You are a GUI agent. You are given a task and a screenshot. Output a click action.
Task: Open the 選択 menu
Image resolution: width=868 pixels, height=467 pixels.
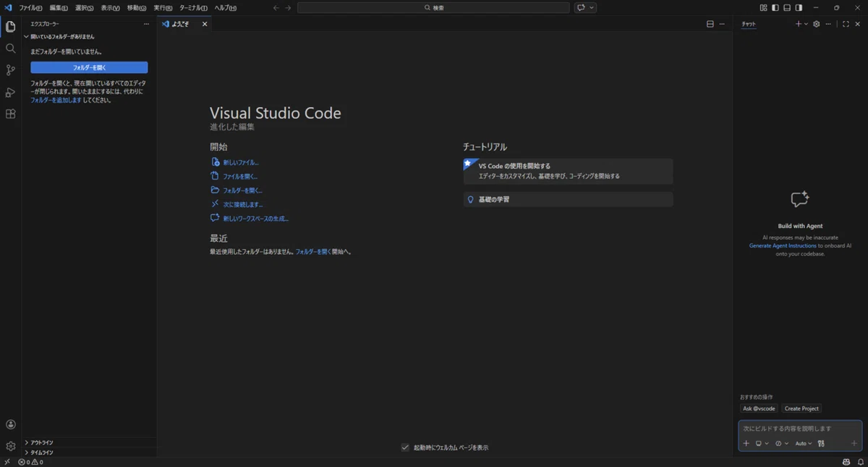tap(85, 7)
